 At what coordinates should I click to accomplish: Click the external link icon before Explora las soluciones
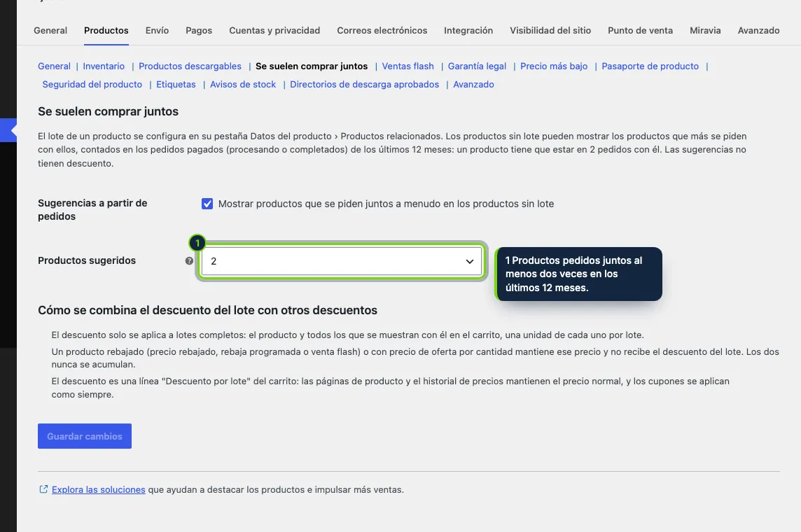click(43, 489)
